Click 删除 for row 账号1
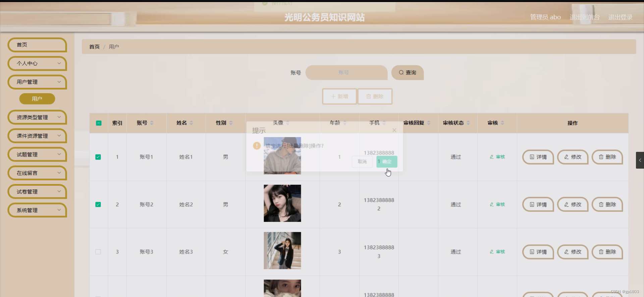Screen dimensions: 644x297 tap(607, 157)
